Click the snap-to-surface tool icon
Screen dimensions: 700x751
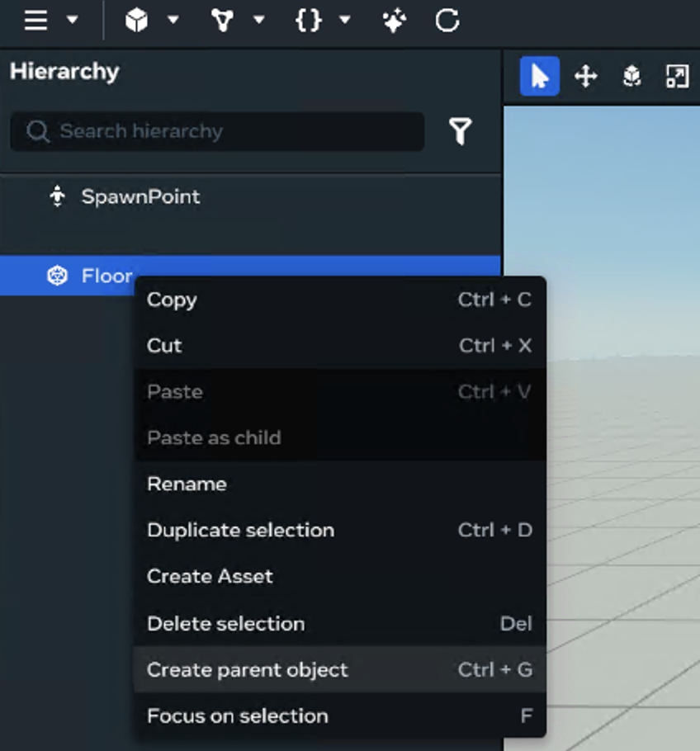pyautogui.click(x=631, y=77)
